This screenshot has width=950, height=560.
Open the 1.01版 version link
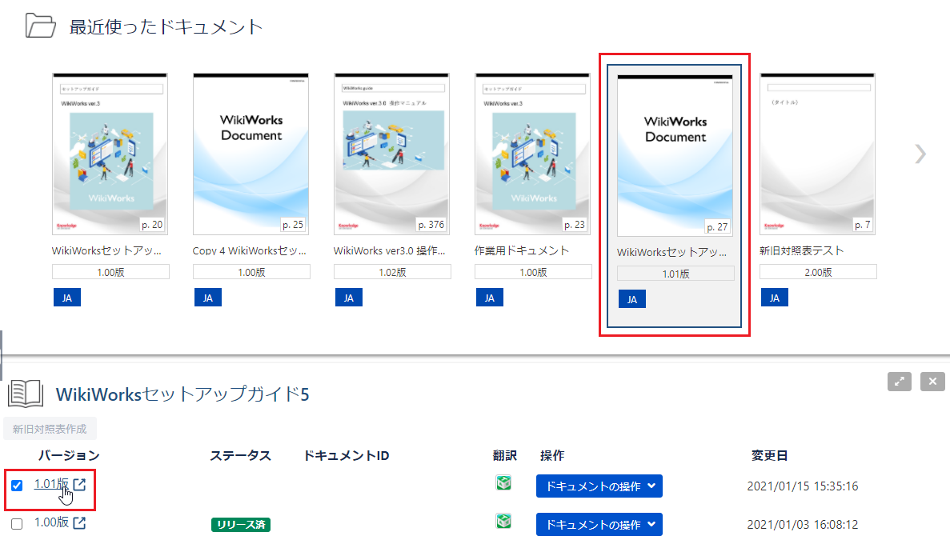(51, 484)
